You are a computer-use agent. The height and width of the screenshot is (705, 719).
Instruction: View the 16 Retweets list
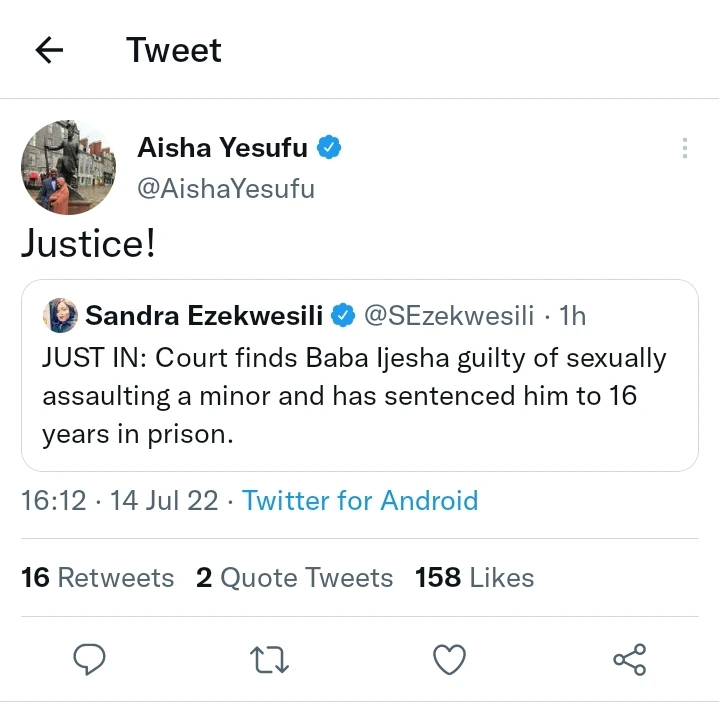click(x=97, y=578)
